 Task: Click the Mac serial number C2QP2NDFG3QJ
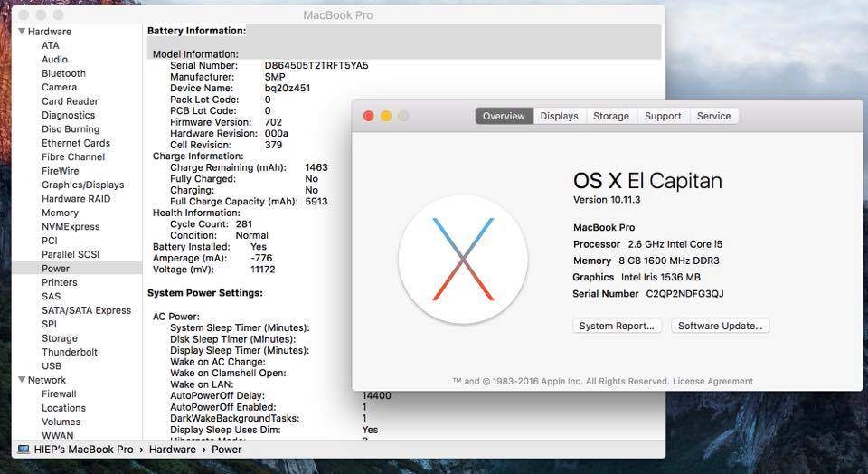(684, 293)
